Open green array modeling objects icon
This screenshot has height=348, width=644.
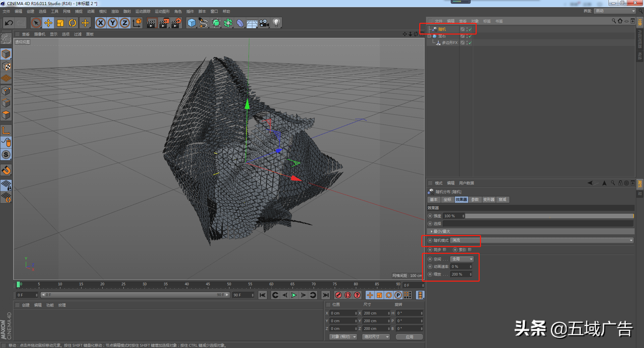(x=228, y=23)
